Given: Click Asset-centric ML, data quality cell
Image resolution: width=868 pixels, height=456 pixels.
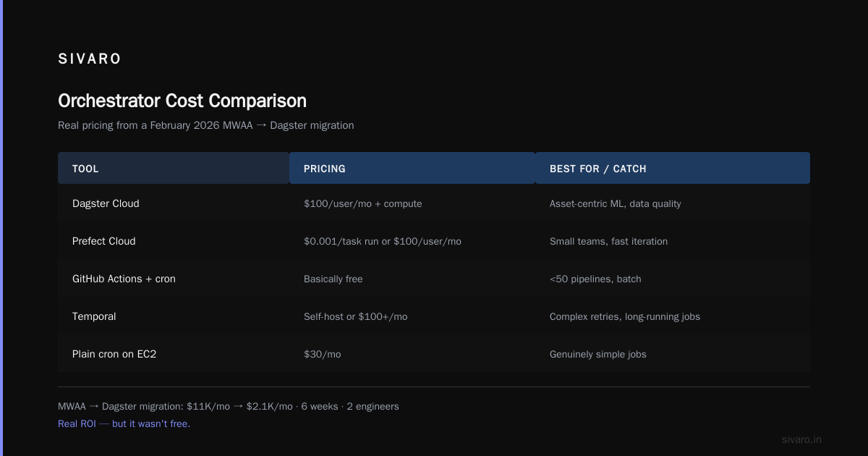Looking at the screenshot, I should tap(616, 203).
